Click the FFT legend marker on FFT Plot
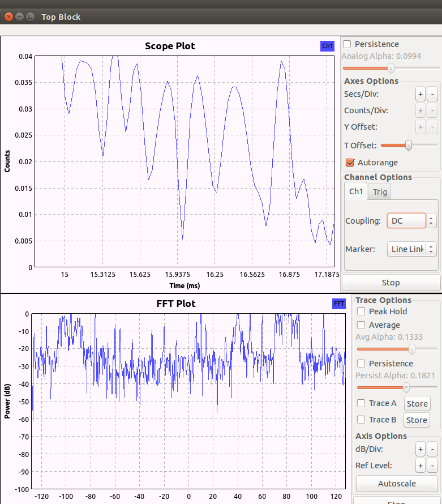 [339, 304]
